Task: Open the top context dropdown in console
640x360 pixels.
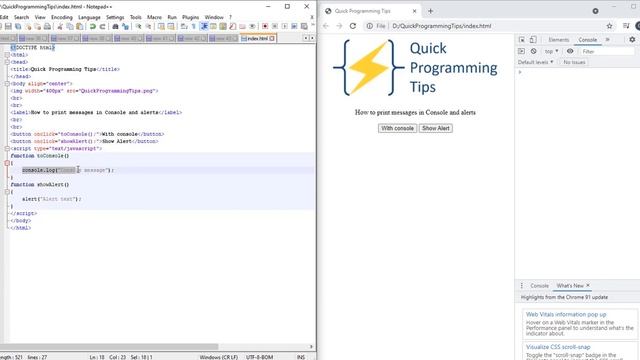Action: 551,51
